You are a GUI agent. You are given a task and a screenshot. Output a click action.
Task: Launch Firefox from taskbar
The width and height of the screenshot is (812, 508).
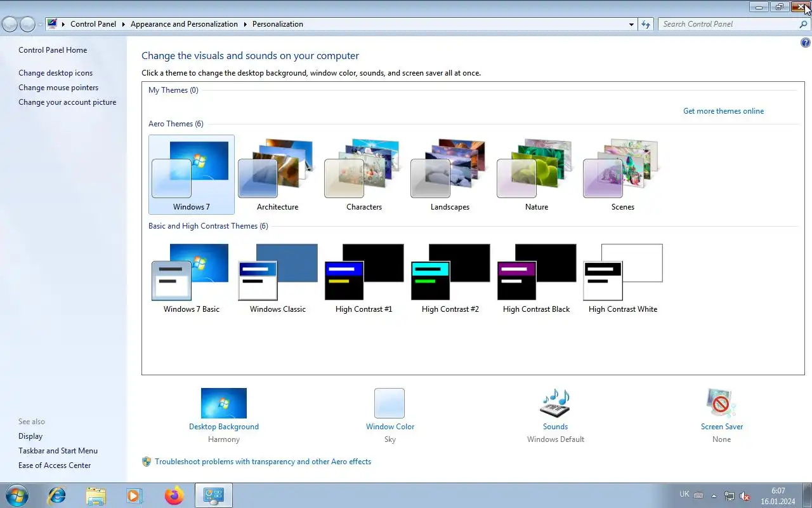(x=174, y=495)
